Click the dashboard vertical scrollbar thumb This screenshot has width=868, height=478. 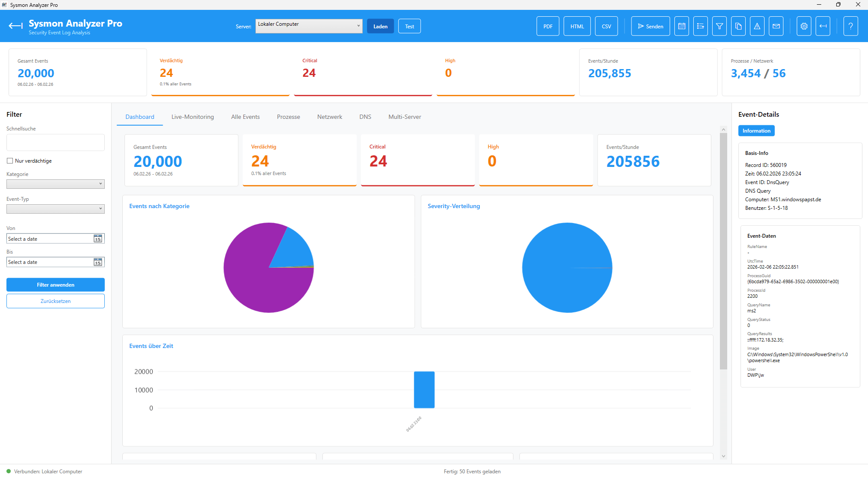click(x=723, y=251)
